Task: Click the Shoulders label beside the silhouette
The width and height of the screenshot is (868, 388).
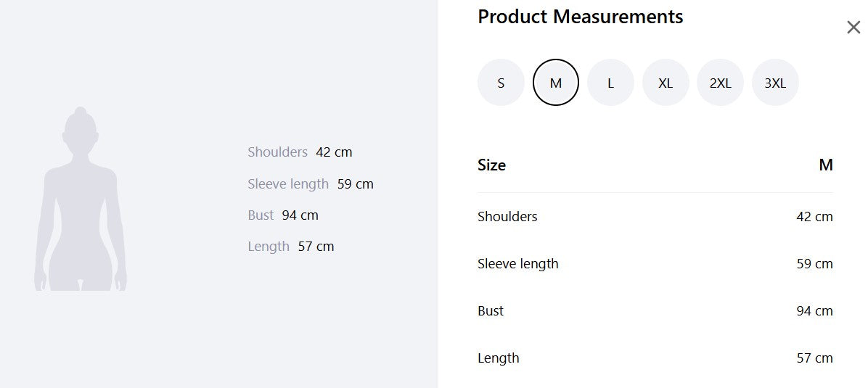Action: pyautogui.click(x=277, y=152)
